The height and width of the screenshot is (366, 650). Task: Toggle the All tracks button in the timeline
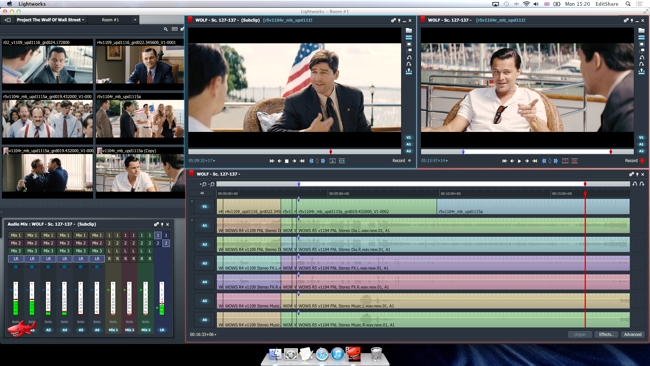point(202,194)
